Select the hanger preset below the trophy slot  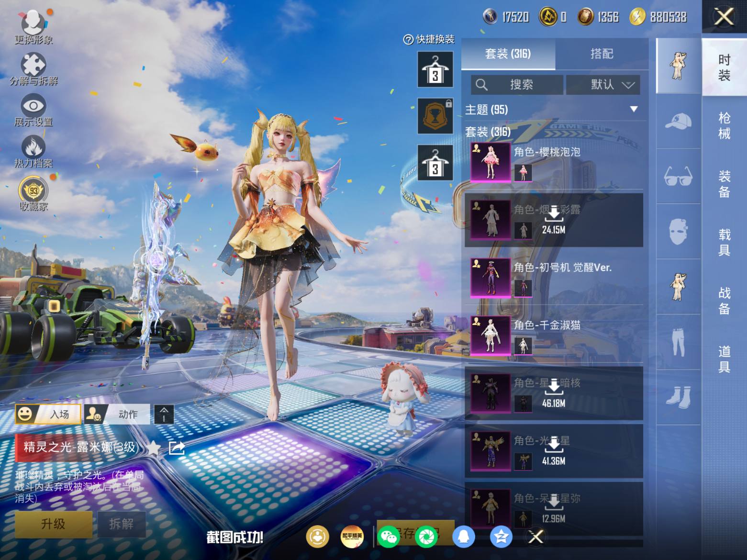click(x=435, y=162)
